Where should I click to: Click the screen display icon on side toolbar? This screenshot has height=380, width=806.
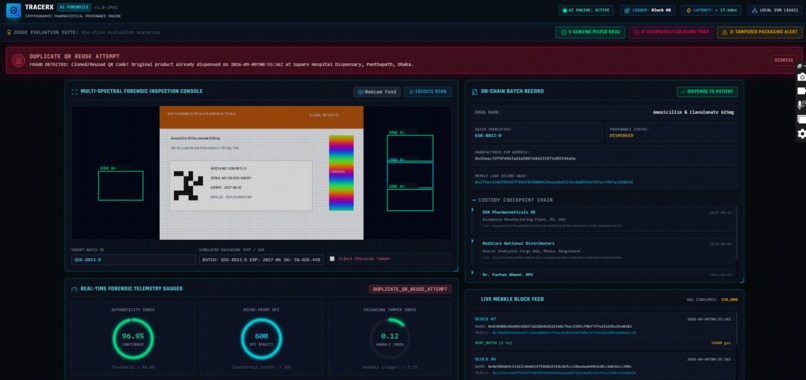coord(801,119)
